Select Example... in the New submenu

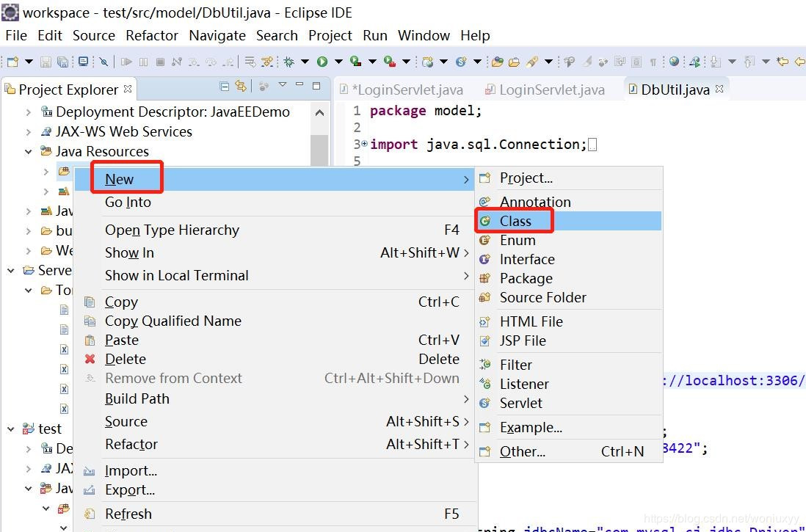569,427
